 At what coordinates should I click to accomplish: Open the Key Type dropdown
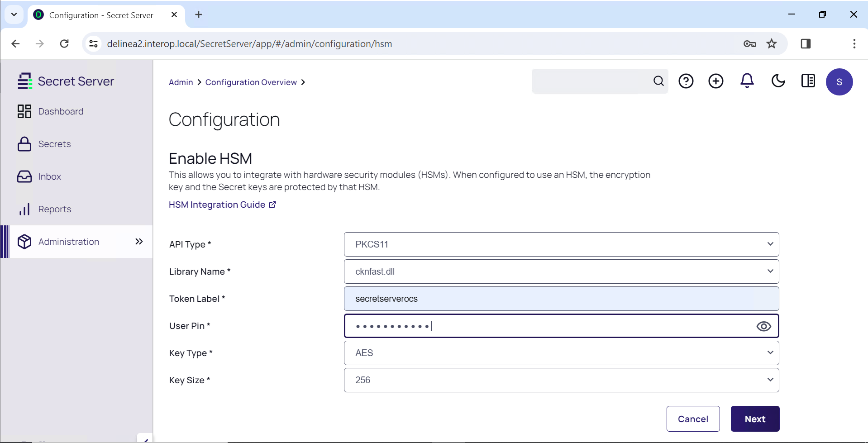pyautogui.click(x=561, y=353)
